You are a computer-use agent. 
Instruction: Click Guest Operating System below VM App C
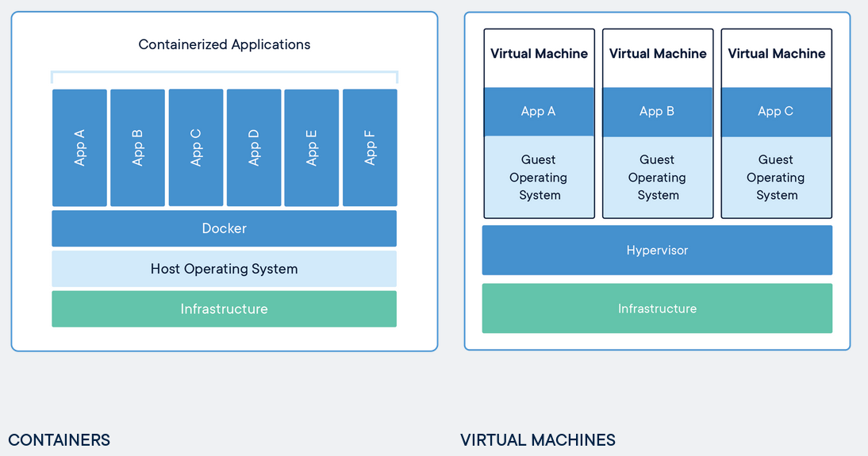[776, 178]
